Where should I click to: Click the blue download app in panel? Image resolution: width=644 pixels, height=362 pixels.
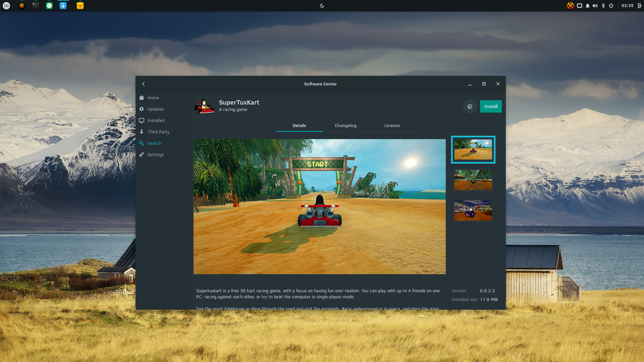(x=63, y=6)
